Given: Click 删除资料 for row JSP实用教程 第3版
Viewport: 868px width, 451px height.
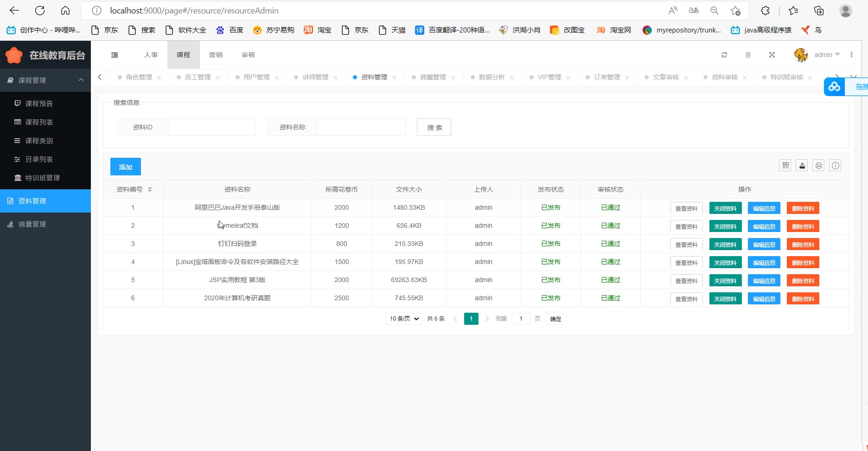Looking at the screenshot, I should [803, 281].
